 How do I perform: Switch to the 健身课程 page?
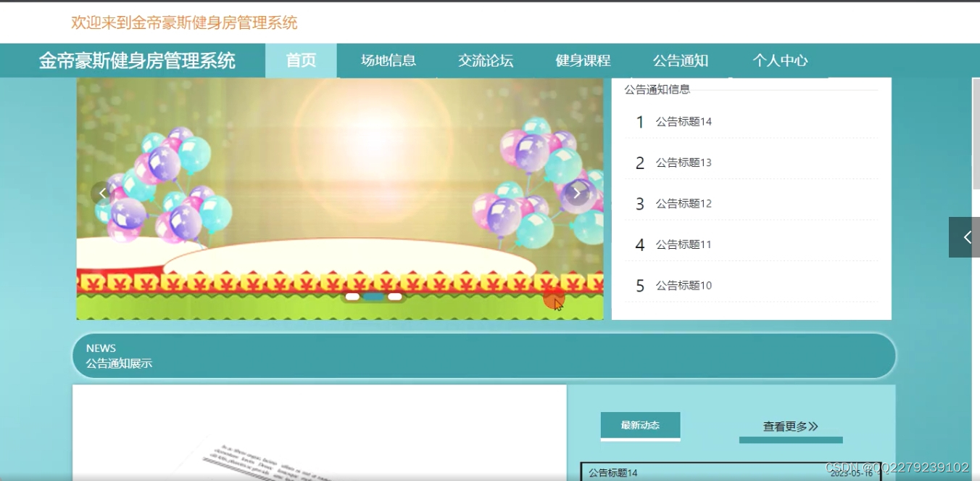[x=583, y=60]
